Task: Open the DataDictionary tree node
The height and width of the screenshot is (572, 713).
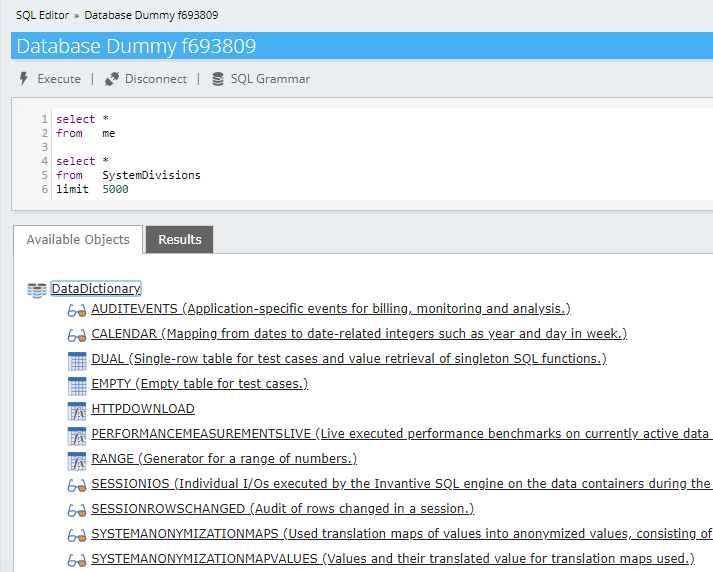Action: click(96, 289)
